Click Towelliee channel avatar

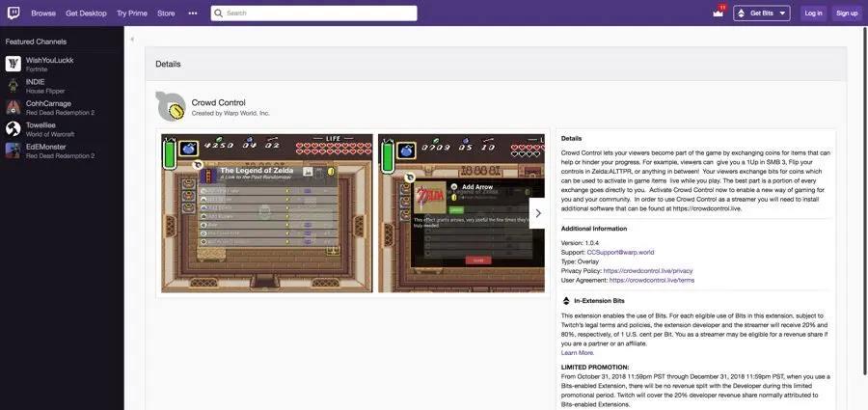(14, 128)
